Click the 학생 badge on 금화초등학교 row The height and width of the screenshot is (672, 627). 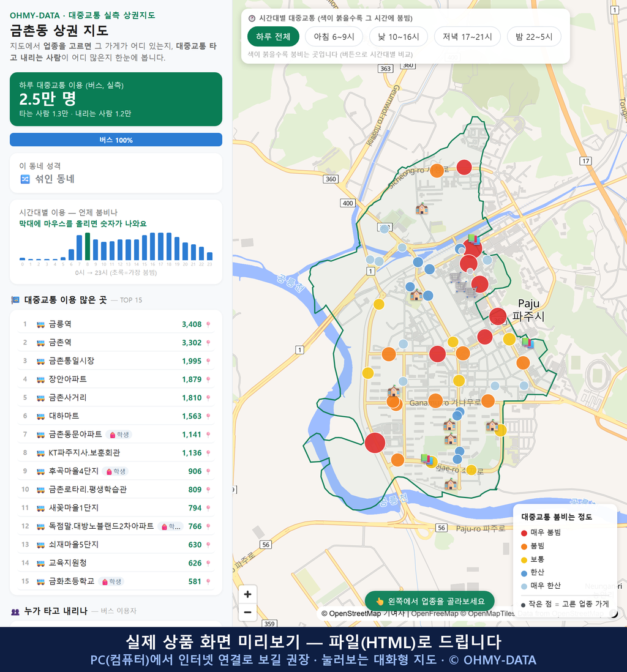pos(111,581)
